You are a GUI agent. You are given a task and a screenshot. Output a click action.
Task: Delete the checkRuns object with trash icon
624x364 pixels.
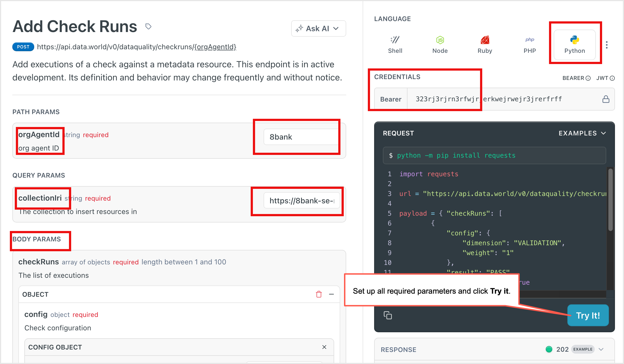point(319,294)
